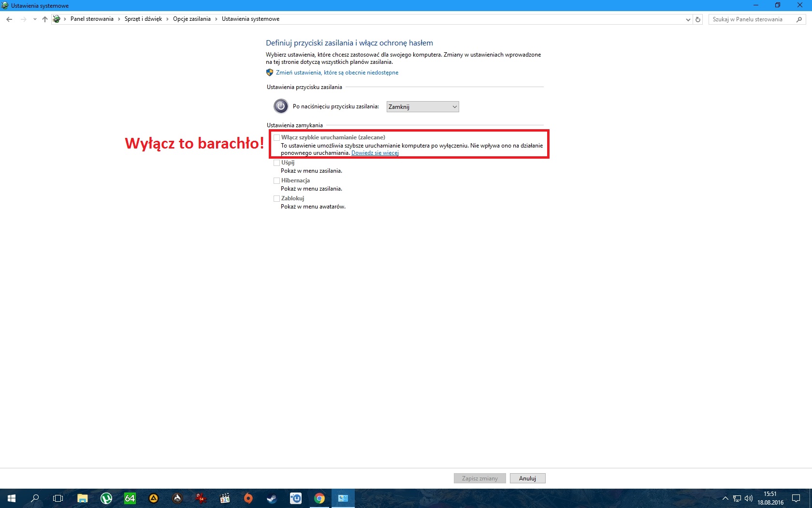812x508 pixels.
Task: Open the green 64 app in taskbar
Action: (130, 498)
